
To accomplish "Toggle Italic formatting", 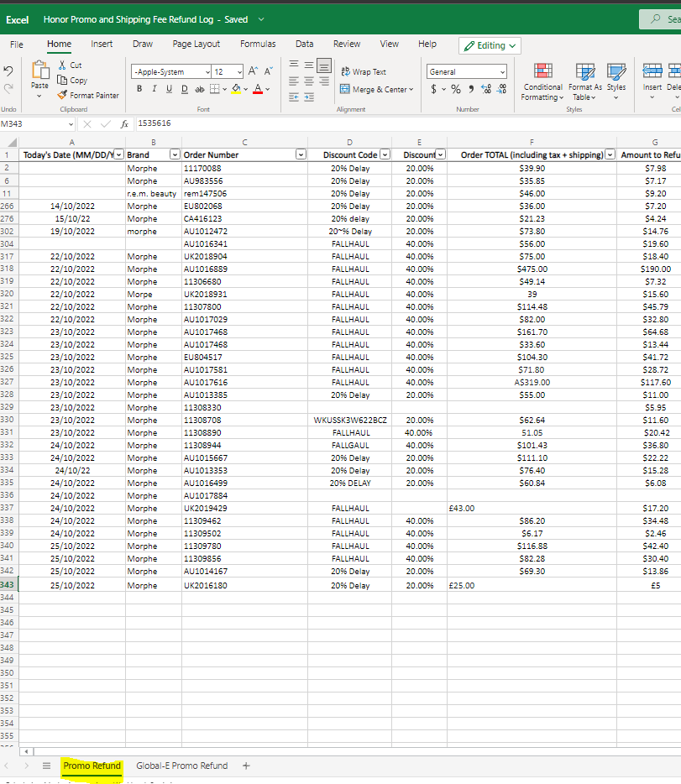I will (154, 89).
